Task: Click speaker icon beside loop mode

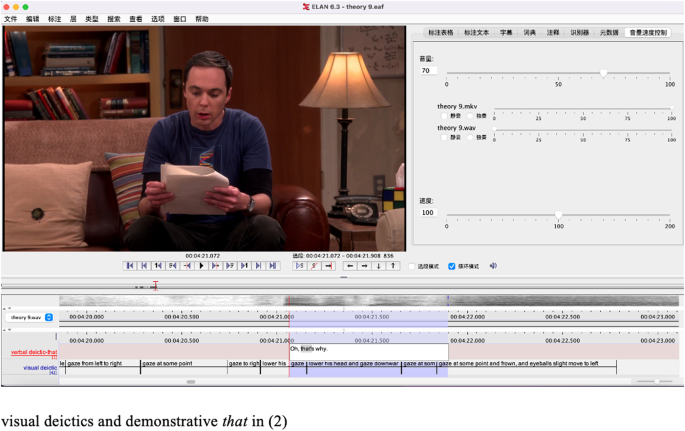Action: coord(493,265)
